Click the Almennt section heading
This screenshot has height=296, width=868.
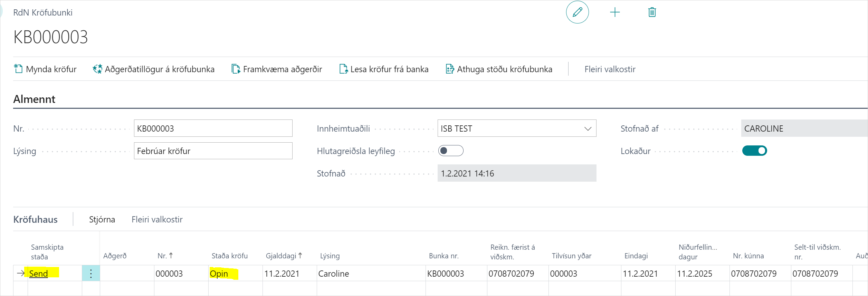pyautogui.click(x=34, y=99)
